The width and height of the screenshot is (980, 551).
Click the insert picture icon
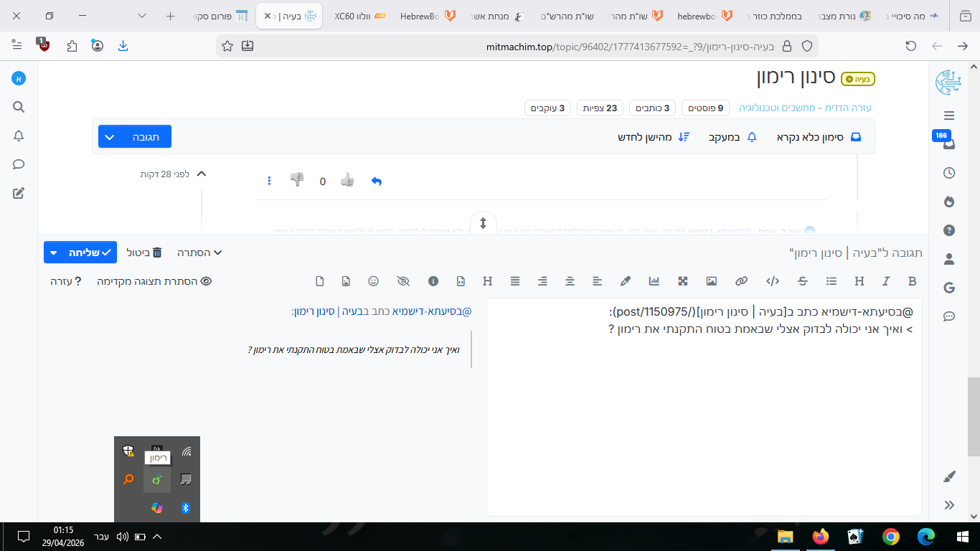click(x=711, y=281)
